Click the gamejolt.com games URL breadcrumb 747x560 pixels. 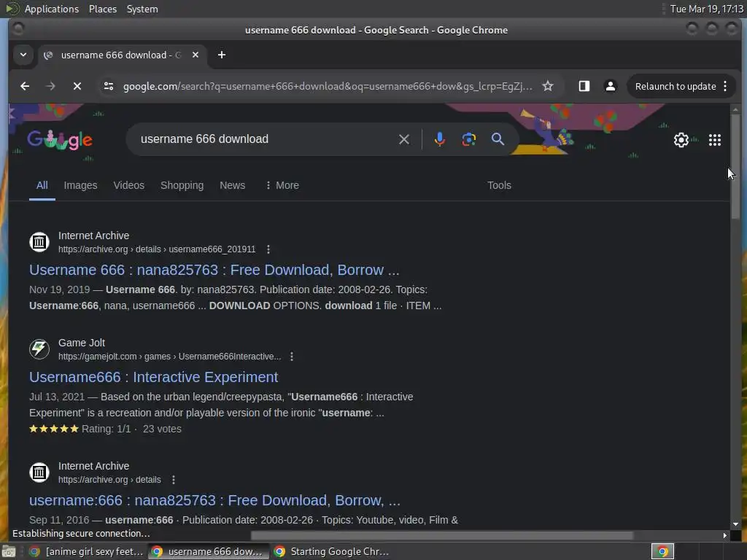[169, 356]
